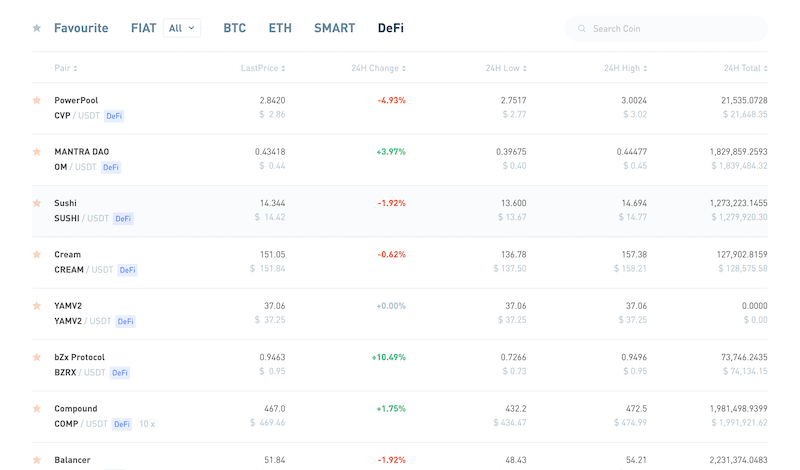Click the DeFi tag on the SUSHI/USDT row
Viewport: 800px width, 470px height.
tap(123, 218)
